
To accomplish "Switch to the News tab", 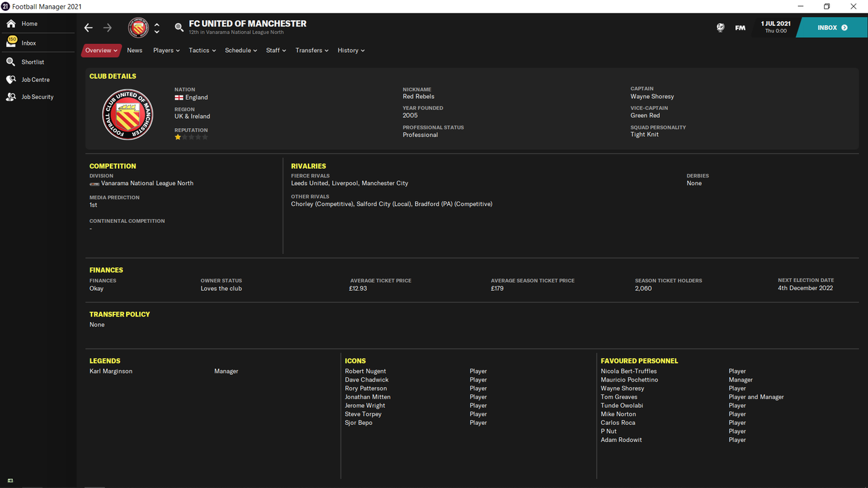I will click(x=135, y=50).
